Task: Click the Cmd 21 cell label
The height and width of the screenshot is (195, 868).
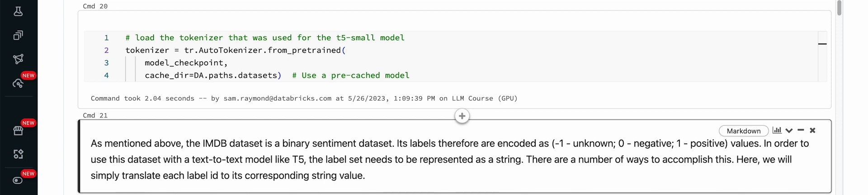Action: [x=95, y=116]
